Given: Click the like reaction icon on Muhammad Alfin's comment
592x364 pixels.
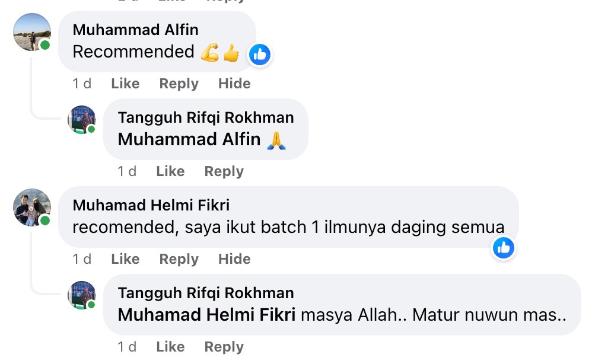Looking at the screenshot, I should (259, 55).
